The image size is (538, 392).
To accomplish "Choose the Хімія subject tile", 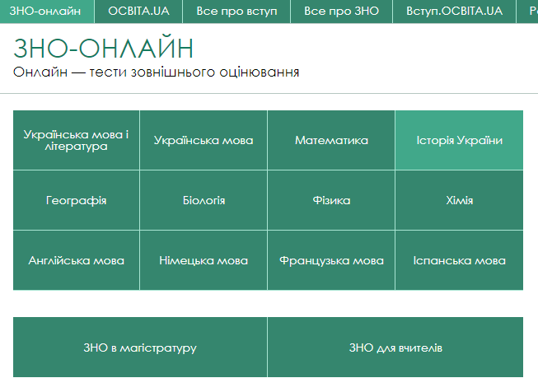I will coord(459,200).
